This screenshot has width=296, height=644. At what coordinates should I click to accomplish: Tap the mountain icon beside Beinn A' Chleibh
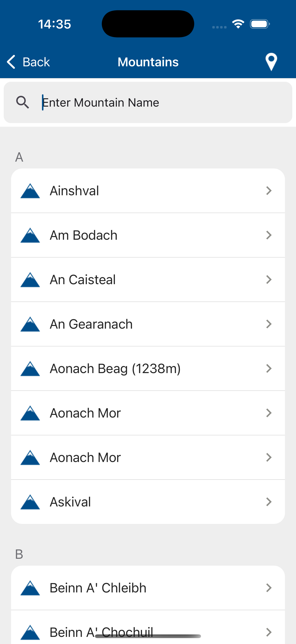(30, 588)
